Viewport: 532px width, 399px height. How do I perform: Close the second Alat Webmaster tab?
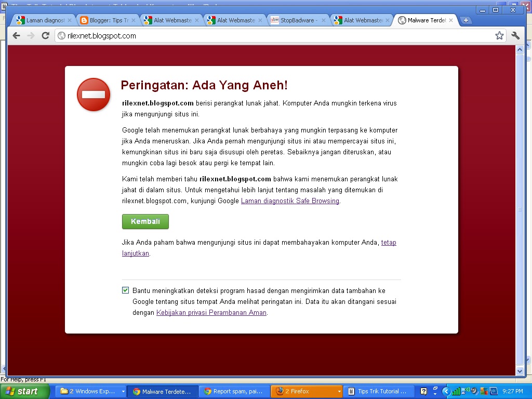260,20
